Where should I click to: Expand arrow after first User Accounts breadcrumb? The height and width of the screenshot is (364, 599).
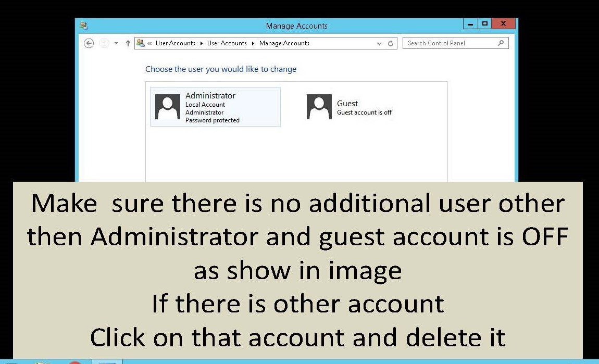[x=201, y=43]
